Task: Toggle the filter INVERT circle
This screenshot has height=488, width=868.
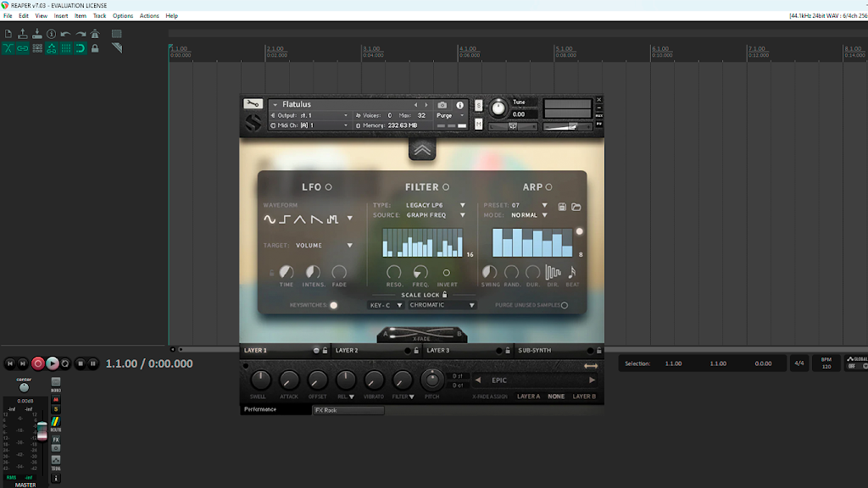Action: pyautogui.click(x=446, y=272)
